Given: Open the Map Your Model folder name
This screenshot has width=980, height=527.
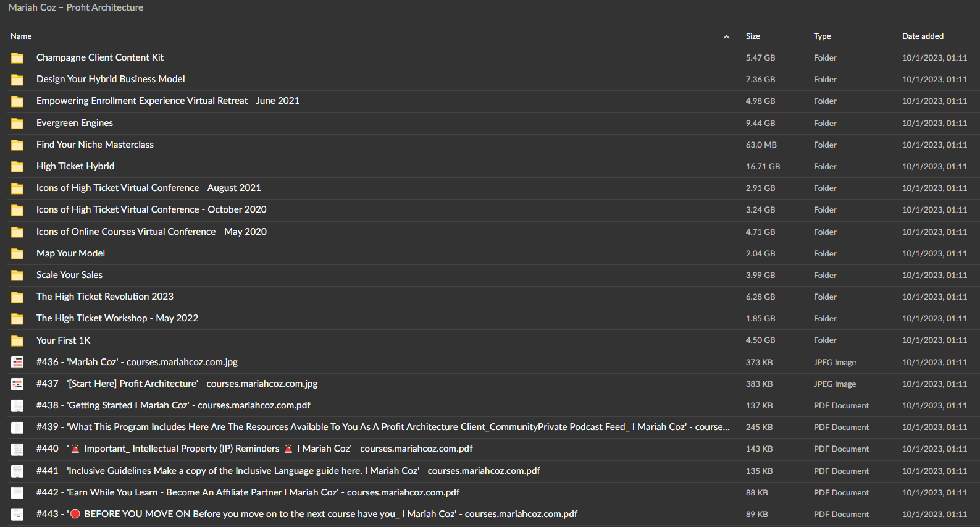Looking at the screenshot, I should [70, 253].
